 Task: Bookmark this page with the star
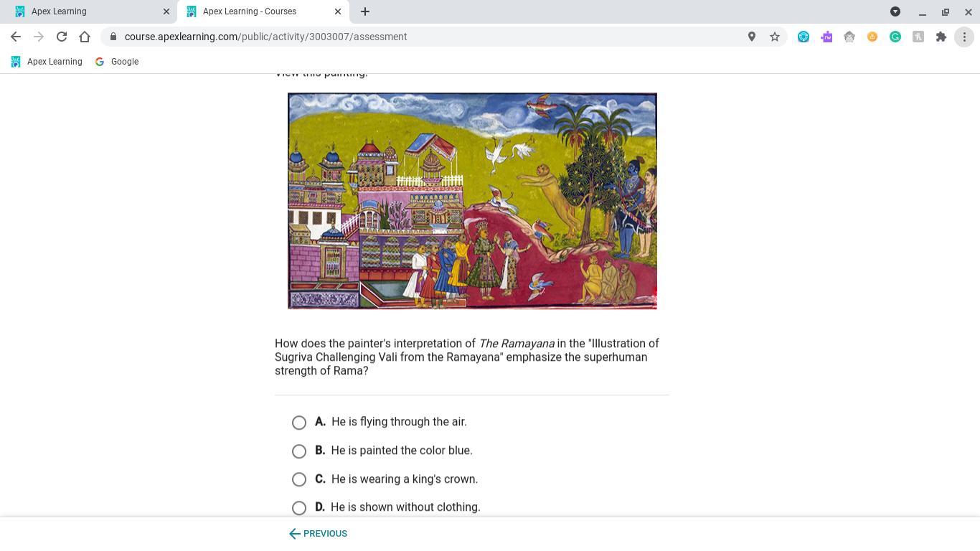(775, 37)
